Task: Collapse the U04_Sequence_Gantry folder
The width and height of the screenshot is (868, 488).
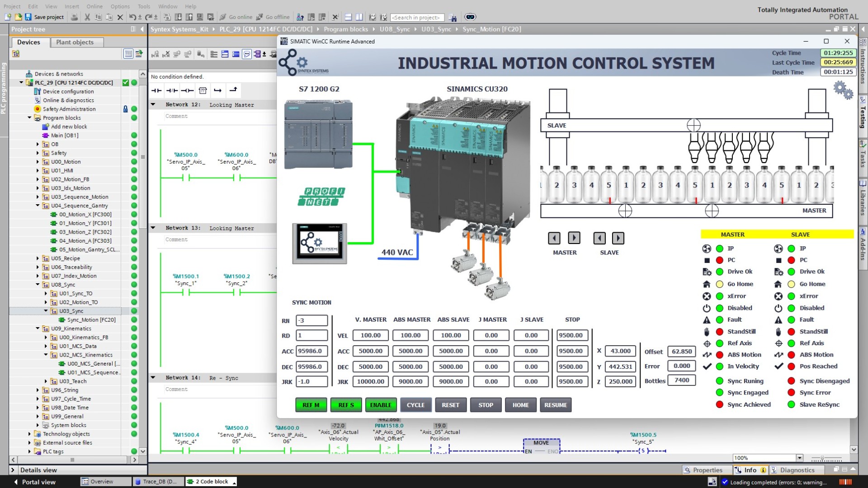Action: [38, 206]
